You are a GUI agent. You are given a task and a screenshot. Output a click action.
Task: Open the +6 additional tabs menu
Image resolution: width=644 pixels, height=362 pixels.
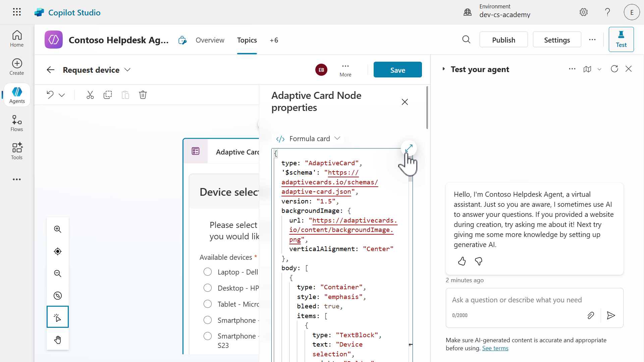(x=274, y=40)
